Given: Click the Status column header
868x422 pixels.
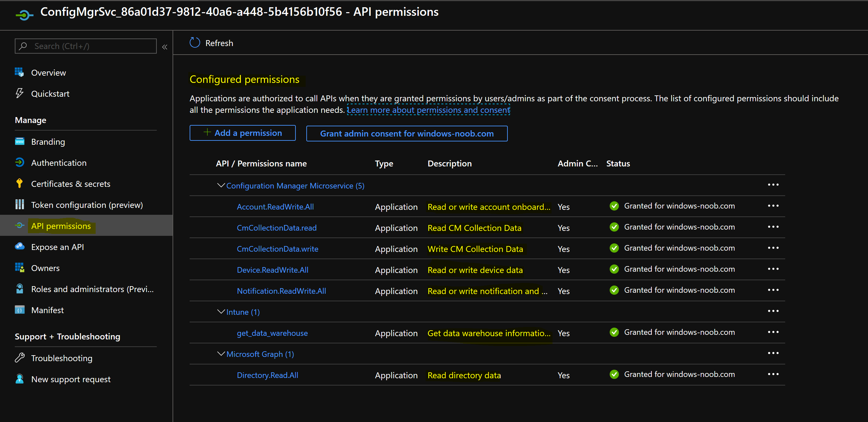Looking at the screenshot, I should point(618,163).
